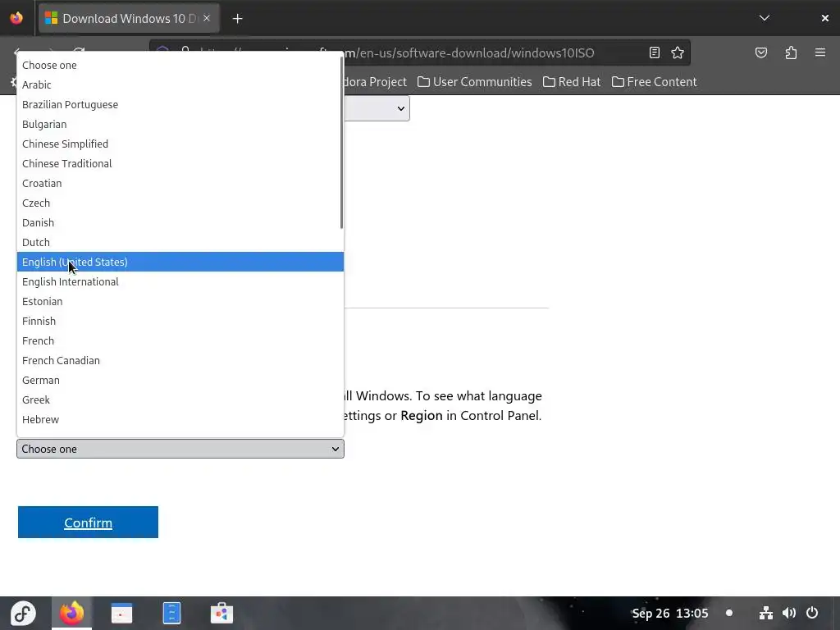Open the Software store icon in taskbar

pyautogui.click(x=221, y=614)
